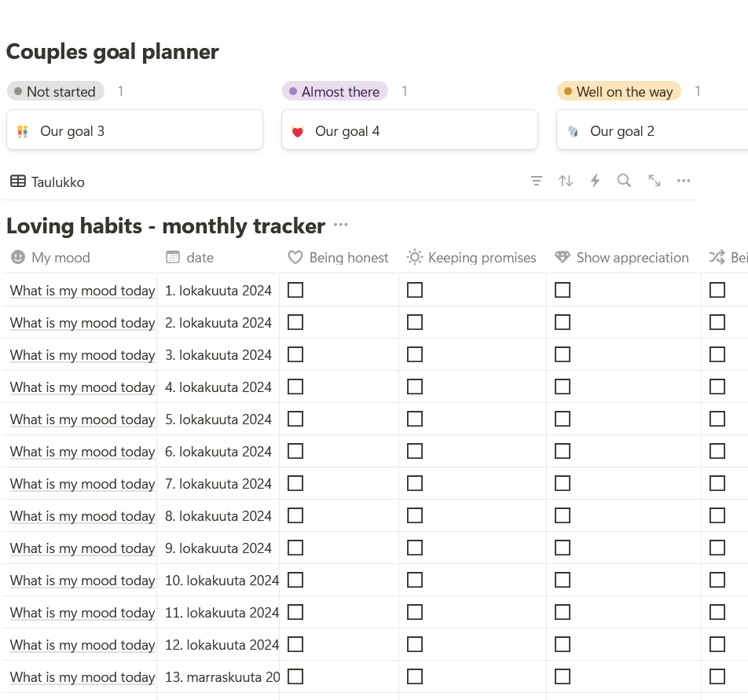Click the sort arrows icon
This screenshot has width=748, height=700.
coord(566,181)
